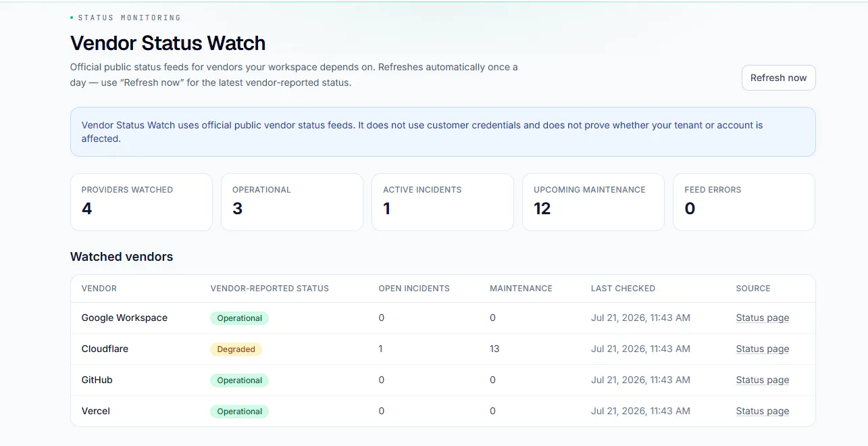Click the Refresh now button
Viewport: 868px width, 446px height.
778,78
